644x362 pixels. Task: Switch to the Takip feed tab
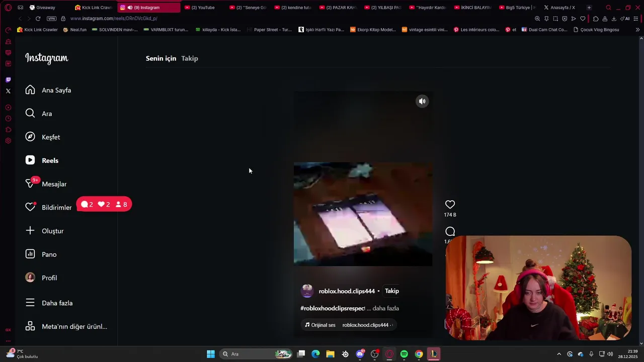pos(190,58)
